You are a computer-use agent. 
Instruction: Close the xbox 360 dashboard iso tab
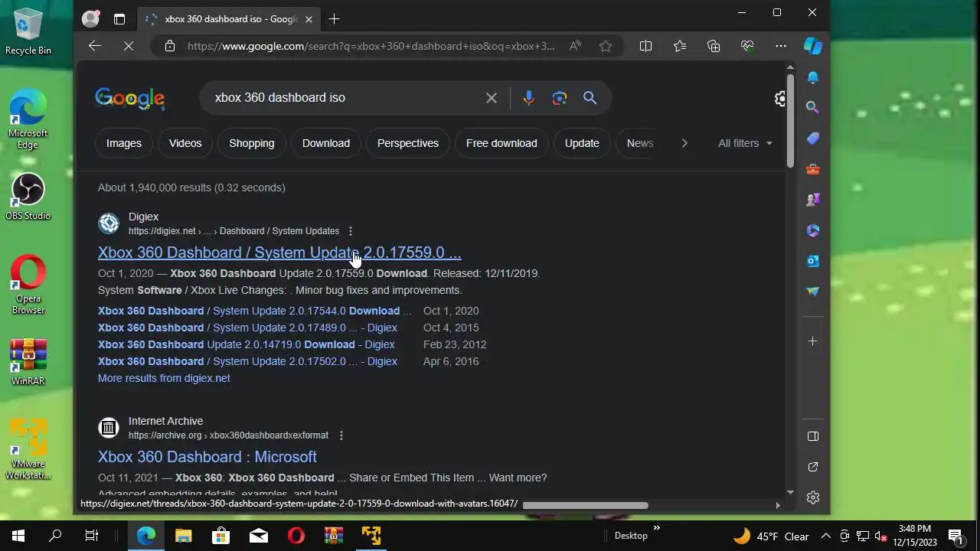[309, 19]
